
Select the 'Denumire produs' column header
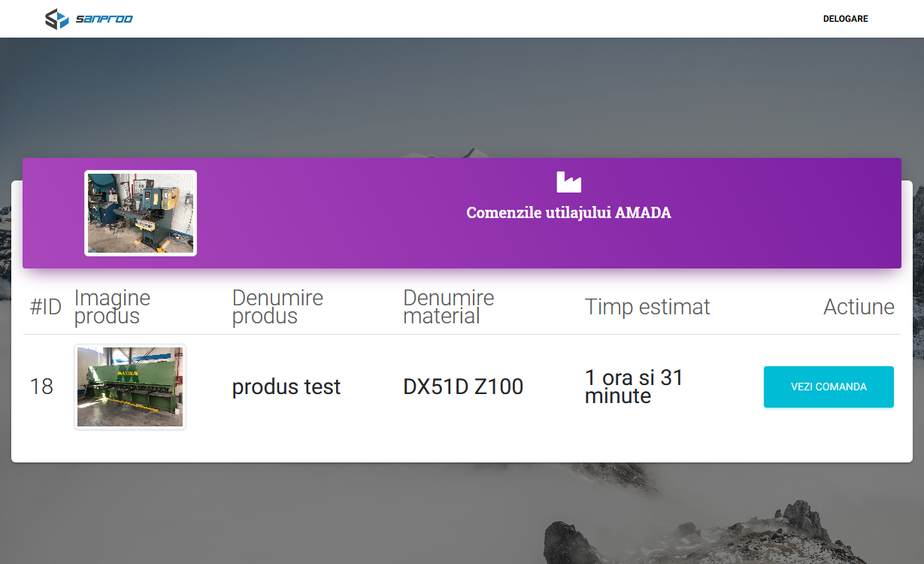(x=277, y=307)
